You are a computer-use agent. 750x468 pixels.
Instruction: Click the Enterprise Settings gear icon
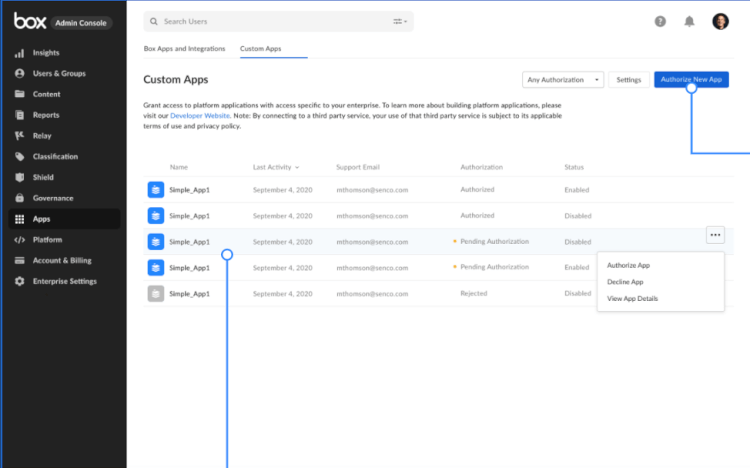[19, 281]
